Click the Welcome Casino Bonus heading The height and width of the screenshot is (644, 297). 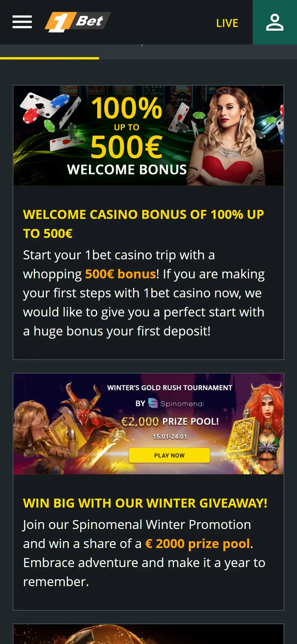143,224
